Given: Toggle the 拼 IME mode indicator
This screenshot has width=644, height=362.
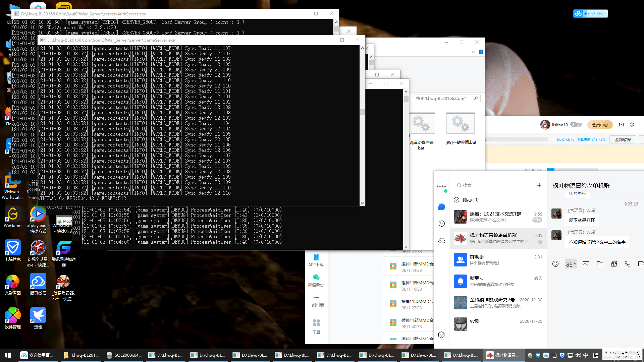Looking at the screenshot, I should pos(596,355).
